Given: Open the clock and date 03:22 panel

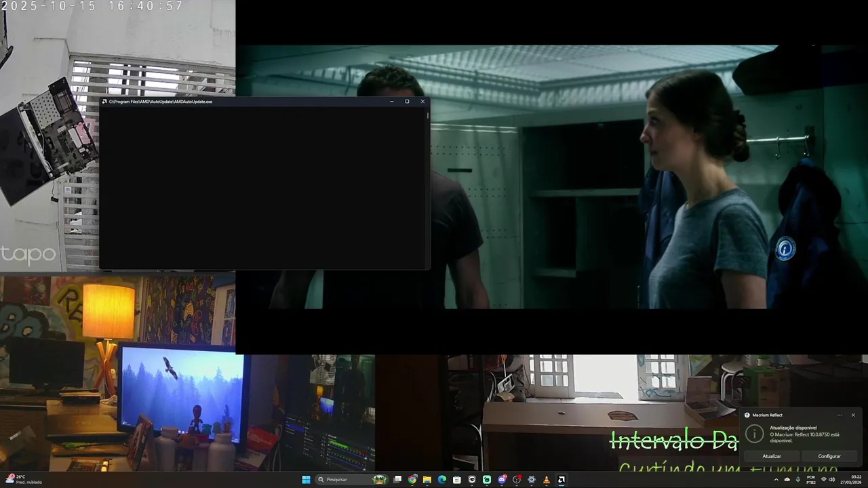Looking at the screenshot, I should click(x=851, y=480).
